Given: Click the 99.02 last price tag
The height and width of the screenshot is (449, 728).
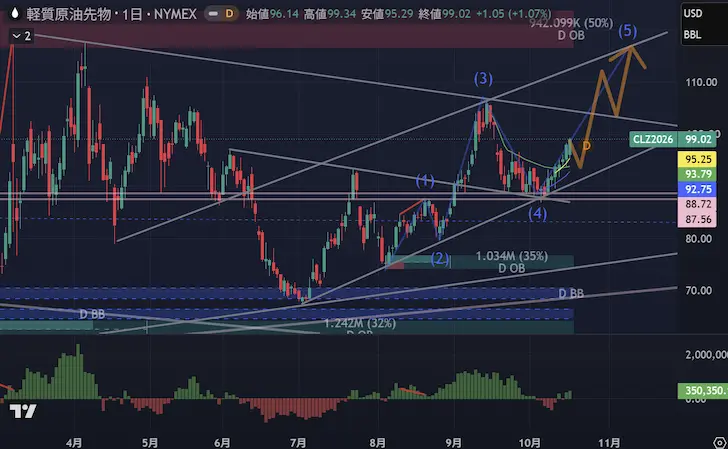Looking at the screenshot, I should tap(698, 139).
